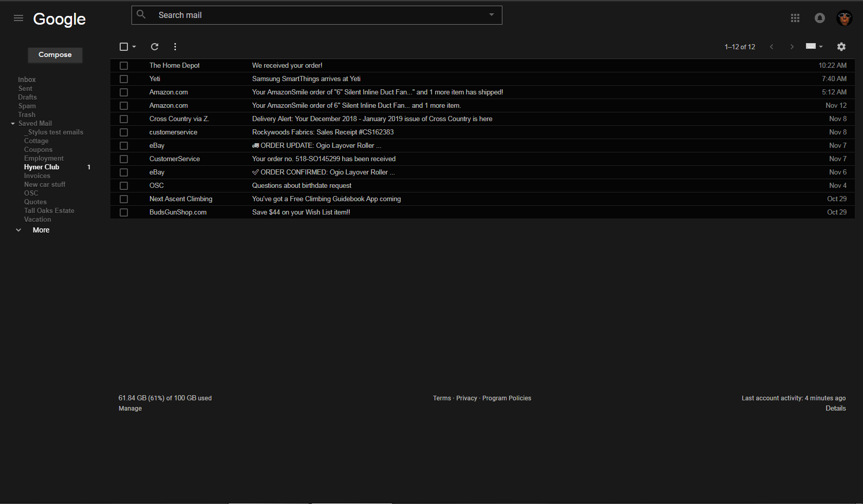
Task: Click the '1–12 of 12' message count
Action: (x=740, y=47)
